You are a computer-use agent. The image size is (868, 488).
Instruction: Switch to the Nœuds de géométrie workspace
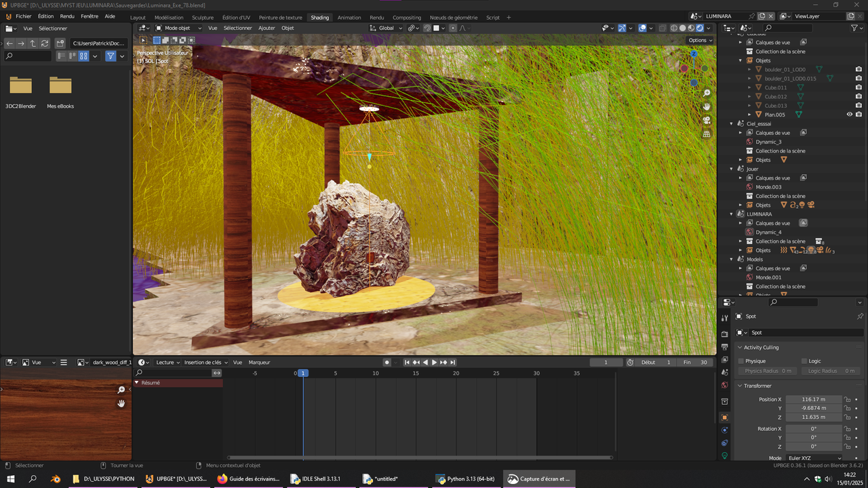point(453,18)
